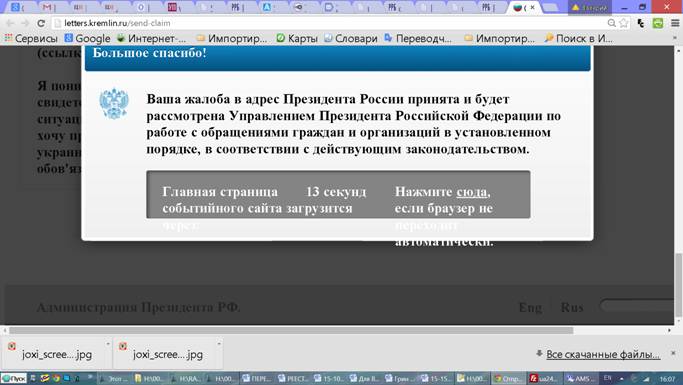Image resolution: width=683 pixels, height=385 pixels.
Task: Click the browser Back arrow
Action: coord(10,23)
